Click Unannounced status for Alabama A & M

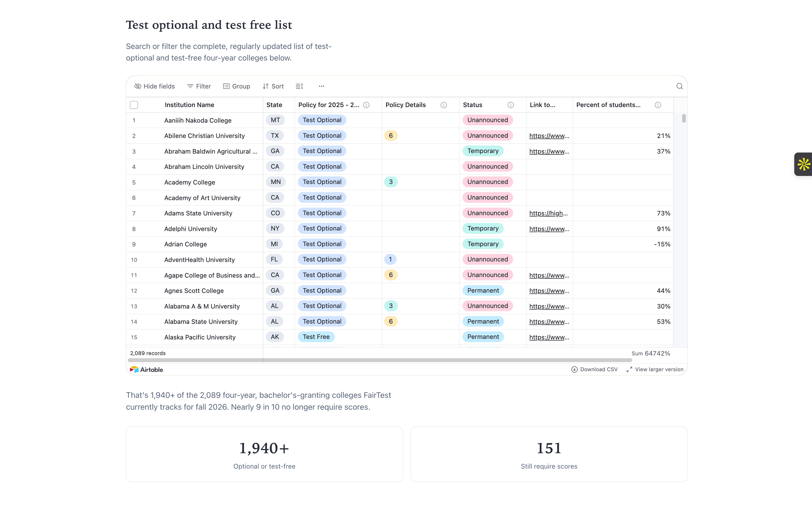pos(487,306)
